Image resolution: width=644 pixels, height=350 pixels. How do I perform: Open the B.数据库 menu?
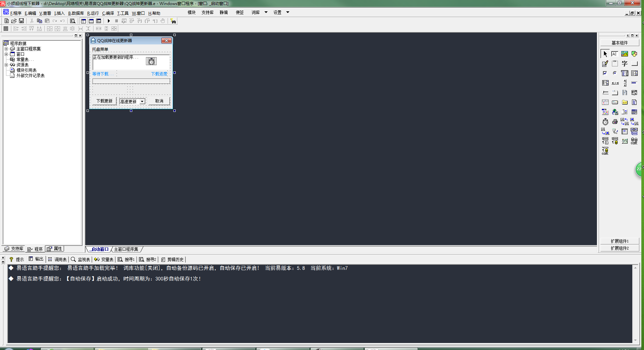click(76, 13)
